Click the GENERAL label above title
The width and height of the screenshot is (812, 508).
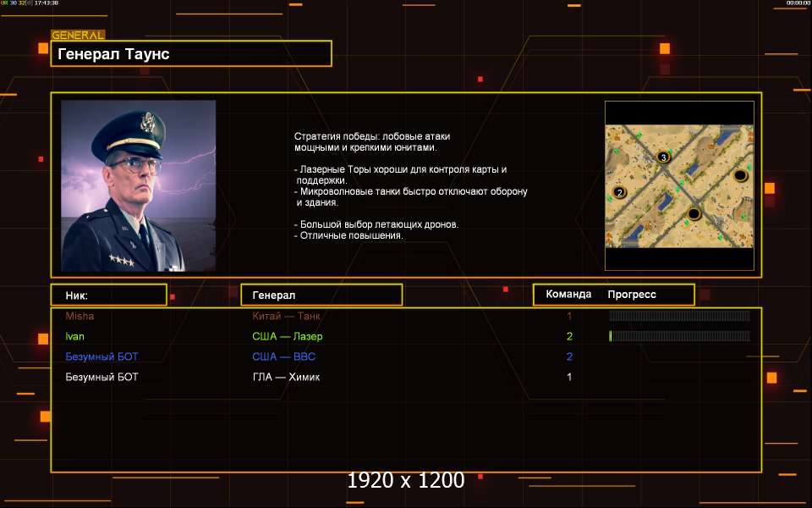(78, 36)
